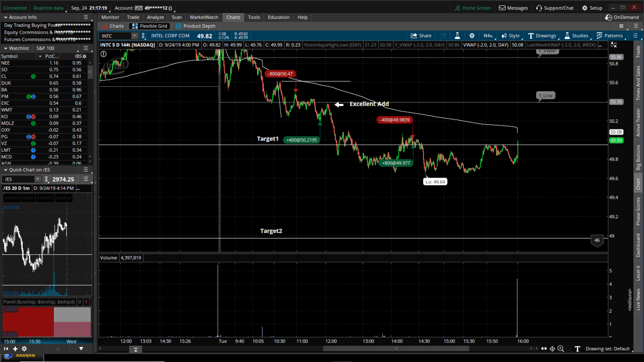Toggle Times And Sales sidebar panel
644x362 pixels.
(x=638, y=83)
